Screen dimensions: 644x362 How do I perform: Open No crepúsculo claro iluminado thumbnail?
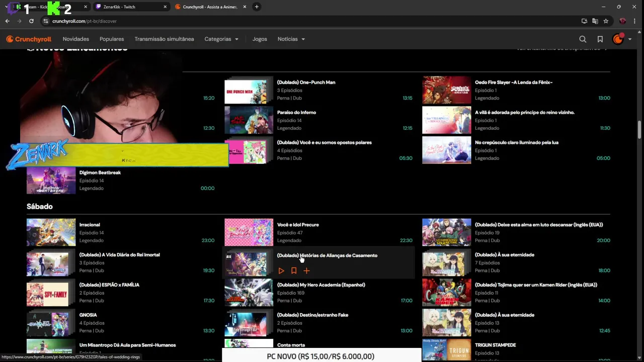[446, 150]
